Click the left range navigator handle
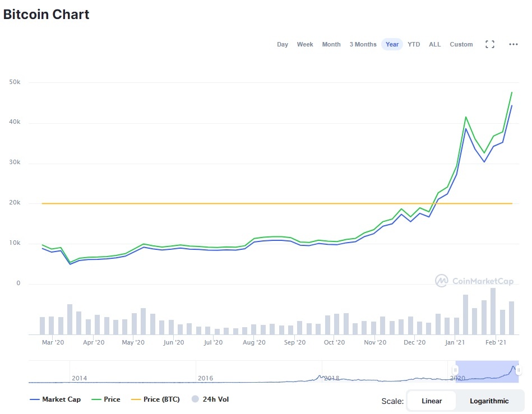532x414 pixels. click(455, 370)
